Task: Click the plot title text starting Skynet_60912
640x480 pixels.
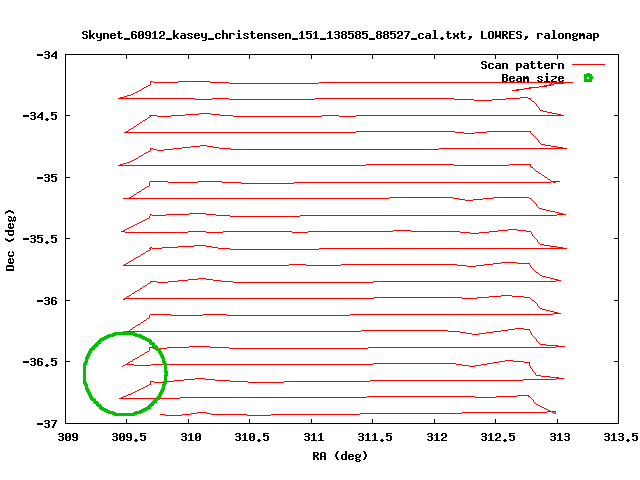Action: [340, 36]
